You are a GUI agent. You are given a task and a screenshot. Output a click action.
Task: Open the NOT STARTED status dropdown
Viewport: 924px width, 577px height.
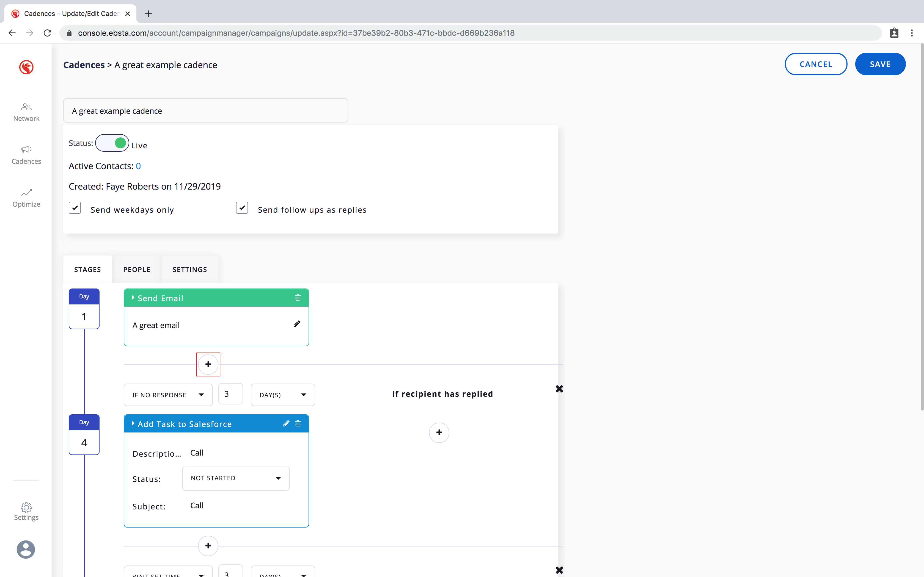tap(236, 479)
